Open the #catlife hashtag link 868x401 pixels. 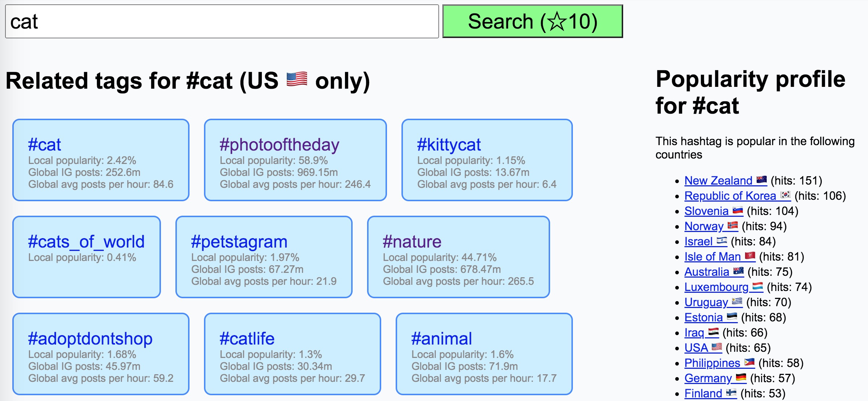247,339
